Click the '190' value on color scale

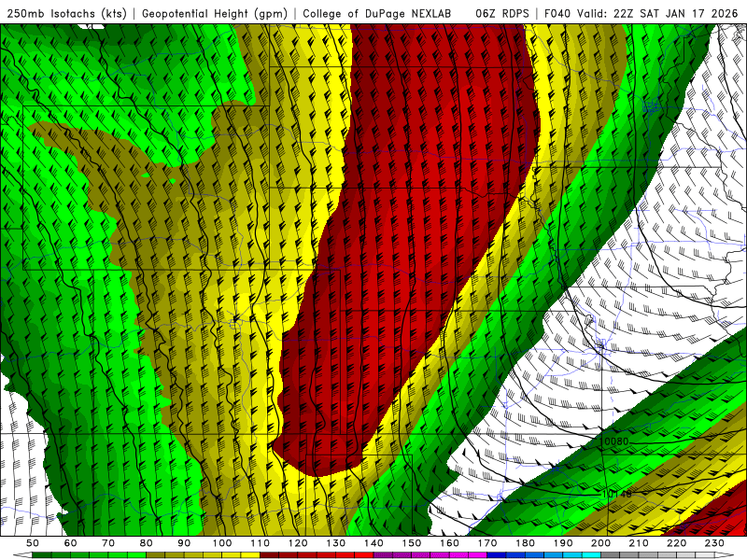563,543
